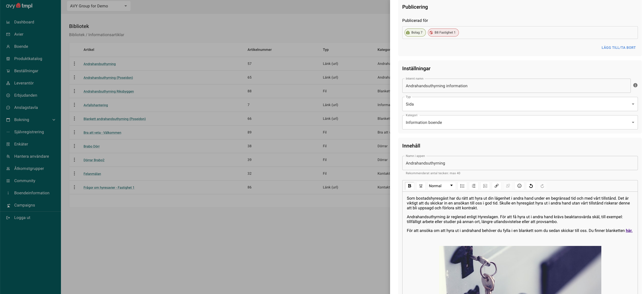This screenshot has height=294, width=644.
Task: Toggle underline formatting in the editor toolbar
Action: [421, 186]
